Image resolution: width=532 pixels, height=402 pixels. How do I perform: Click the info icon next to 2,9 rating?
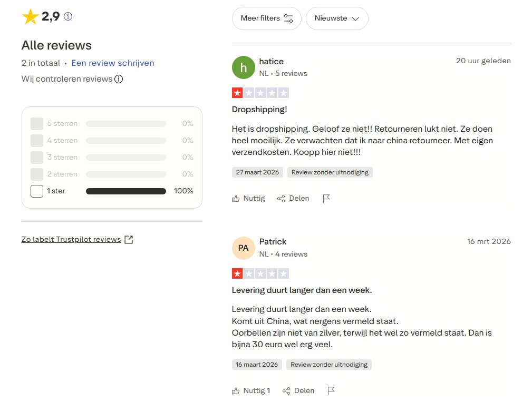tap(68, 16)
